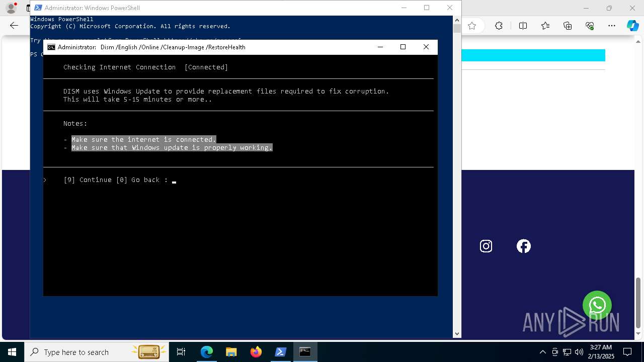Open network status tray icon

click(567, 352)
